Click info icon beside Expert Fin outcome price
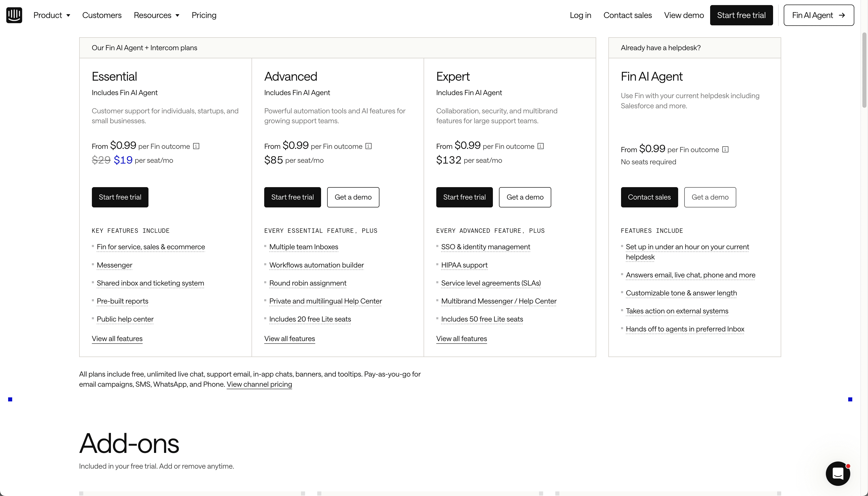 click(540, 146)
